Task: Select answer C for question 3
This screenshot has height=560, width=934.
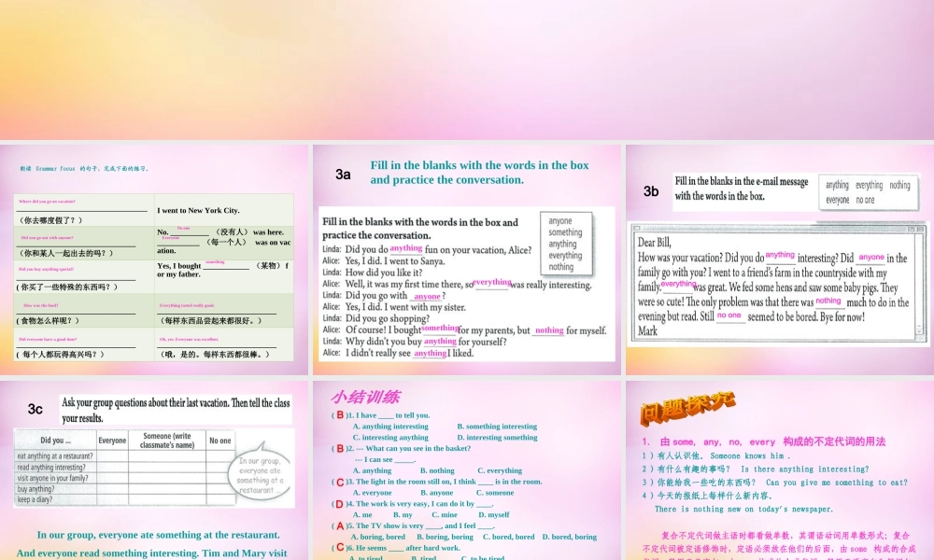Action: (x=495, y=493)
